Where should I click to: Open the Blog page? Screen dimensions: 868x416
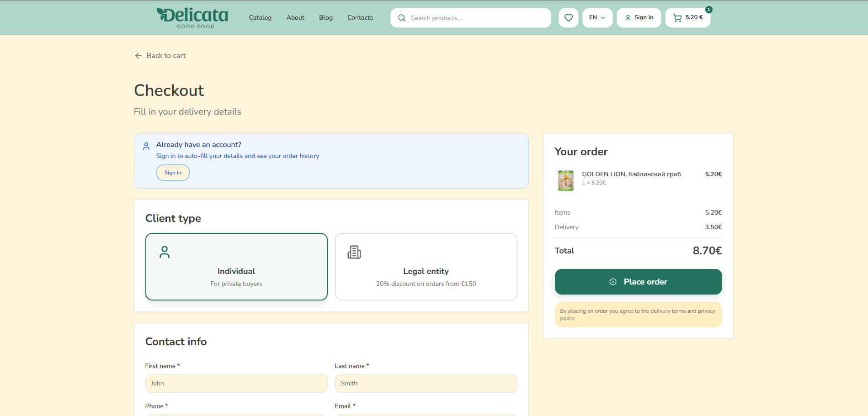click(326, 18)
